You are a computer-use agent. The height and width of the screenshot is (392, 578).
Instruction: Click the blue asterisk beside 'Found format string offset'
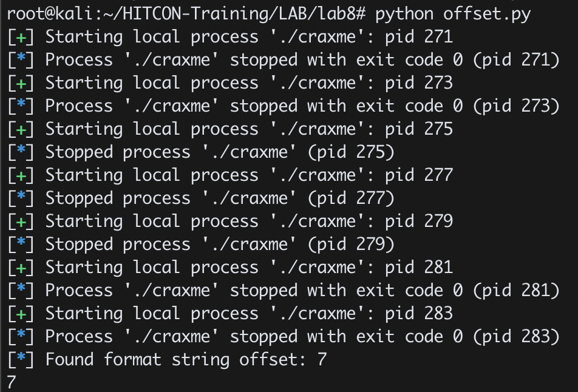(21, 359)
